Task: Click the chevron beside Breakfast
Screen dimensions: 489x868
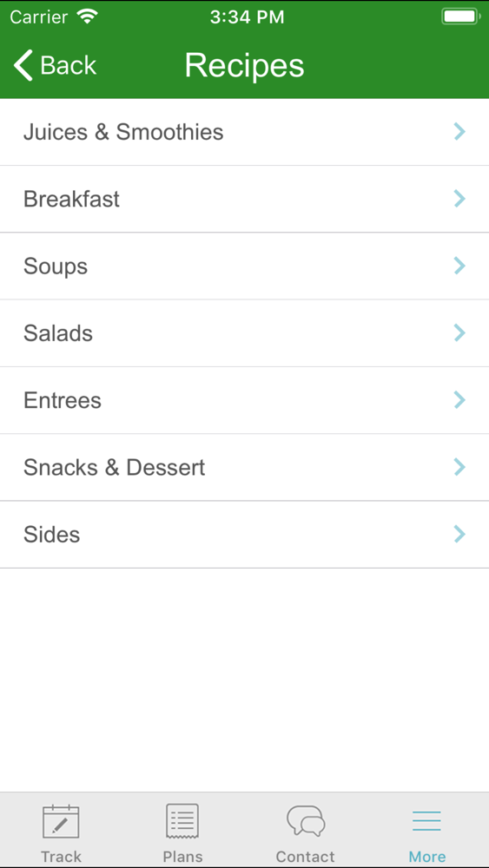Action: [x=459, y=199]
